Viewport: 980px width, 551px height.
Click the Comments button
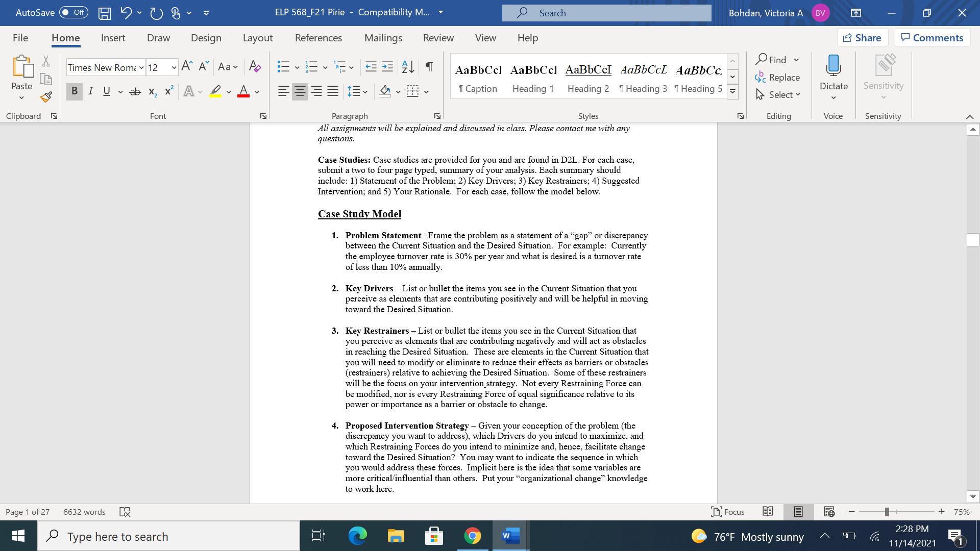tap(933, 38)
